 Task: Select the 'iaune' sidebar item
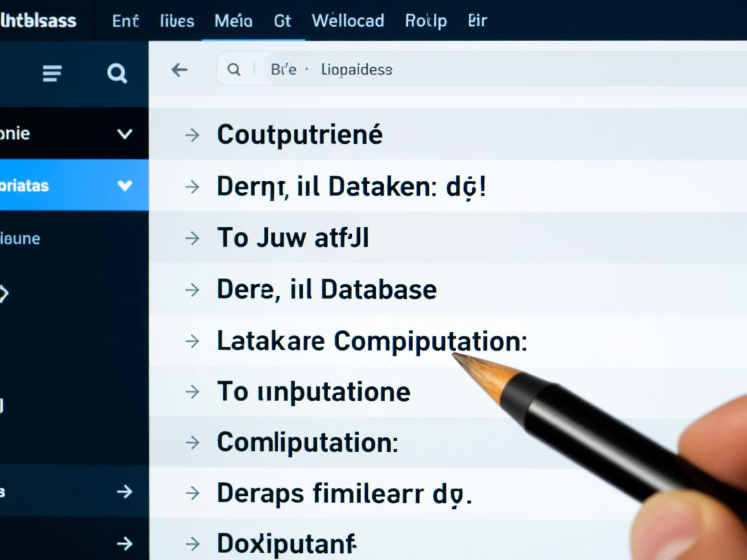click(21, 239)
